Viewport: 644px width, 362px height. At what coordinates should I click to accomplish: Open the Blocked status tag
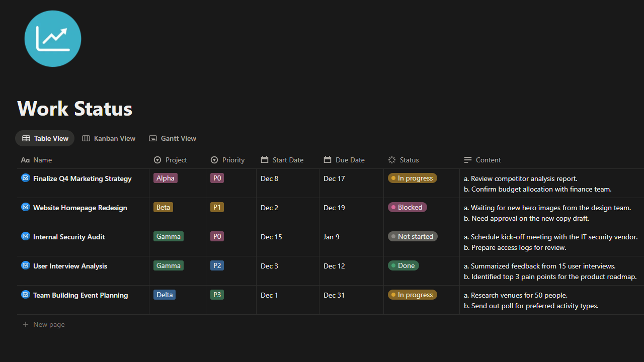coord(408,207)
